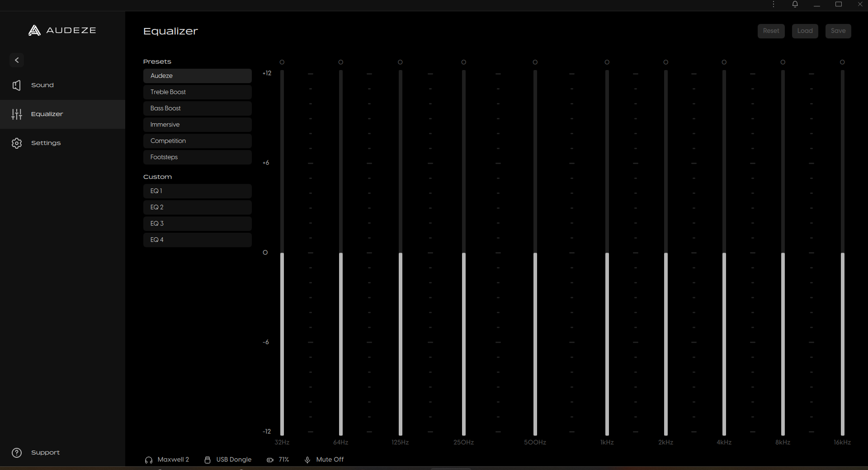Click the microphone icon near Mute Off

click(x=308, y=460)
